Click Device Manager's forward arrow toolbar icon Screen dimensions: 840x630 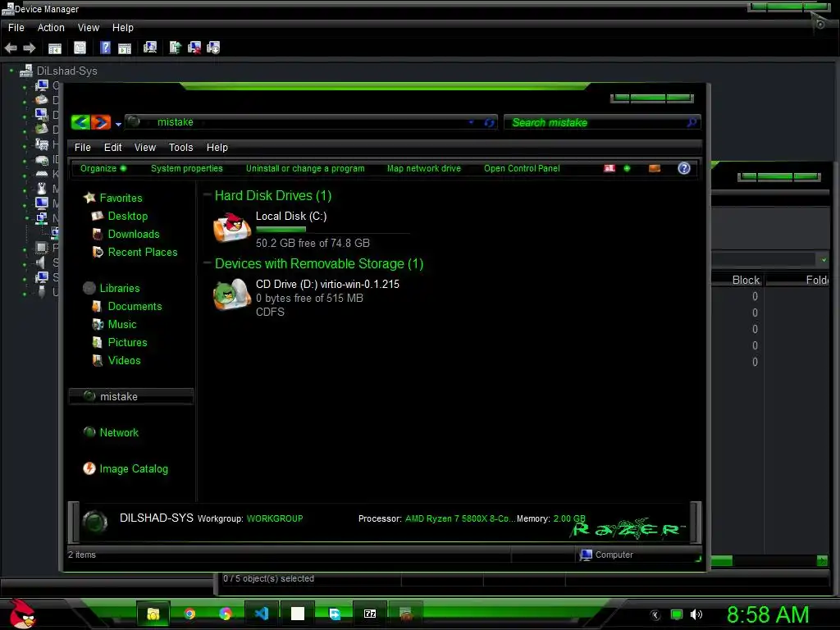(x=30, y=48)
